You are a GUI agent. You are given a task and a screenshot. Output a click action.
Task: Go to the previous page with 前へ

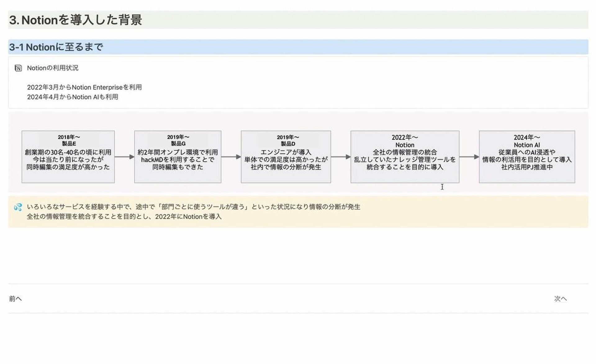(15, 299)
